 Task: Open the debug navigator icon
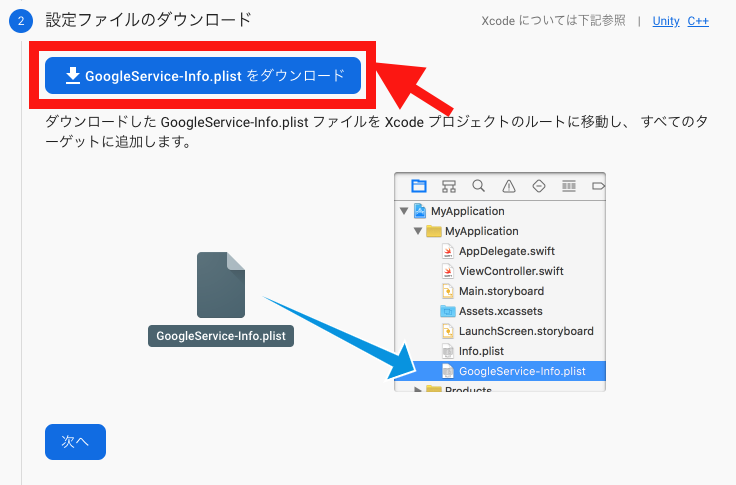click(569, 186)
